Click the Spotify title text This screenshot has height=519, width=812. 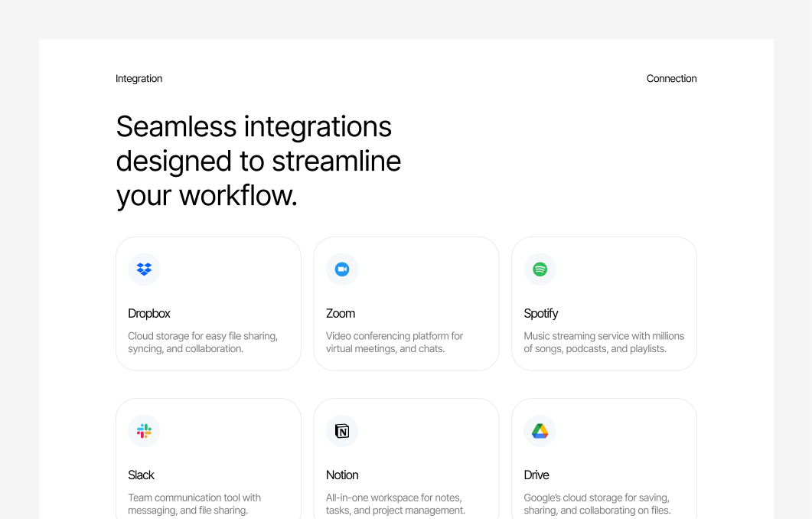(x=541, y=313)
